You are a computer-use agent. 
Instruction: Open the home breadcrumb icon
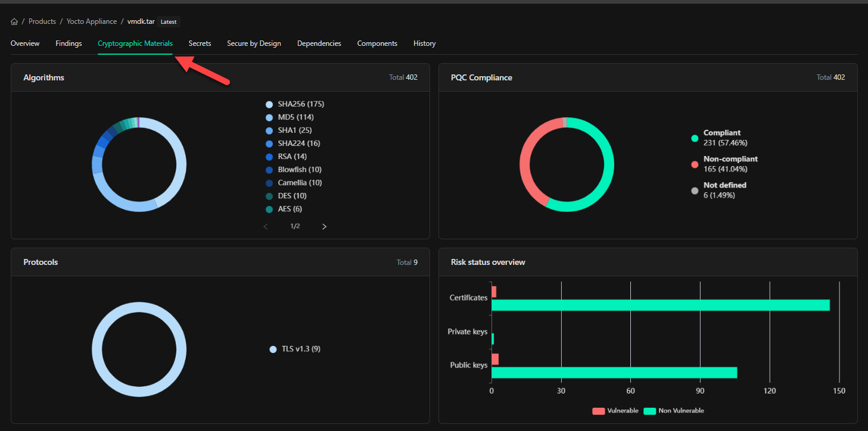point(14,21)
